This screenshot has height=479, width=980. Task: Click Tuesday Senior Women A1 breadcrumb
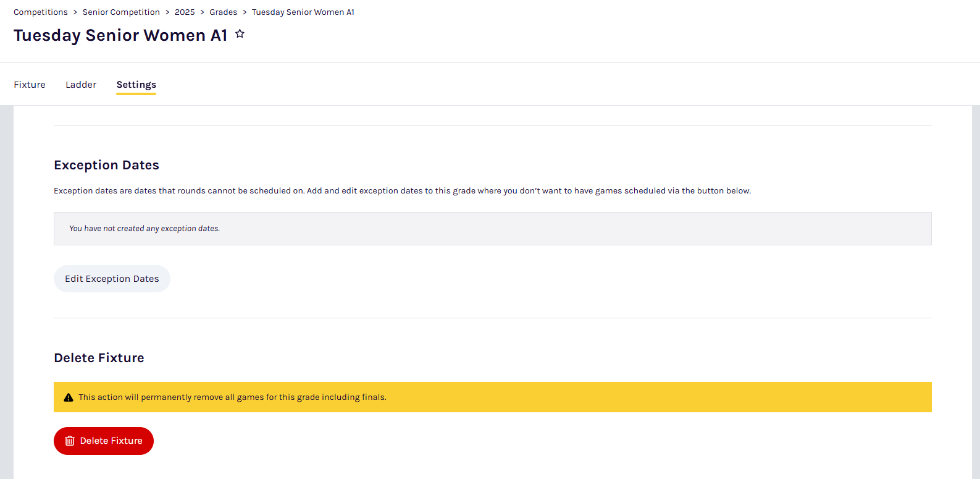tap(303, 12)
